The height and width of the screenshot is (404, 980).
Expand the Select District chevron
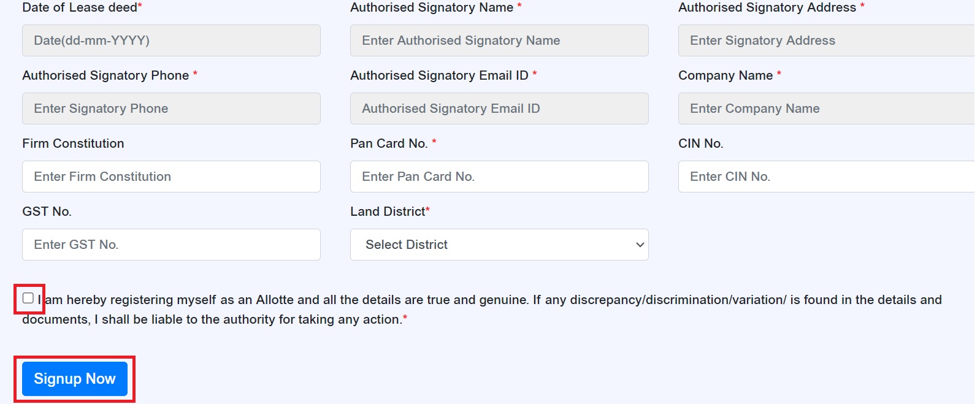coord(639,245)
